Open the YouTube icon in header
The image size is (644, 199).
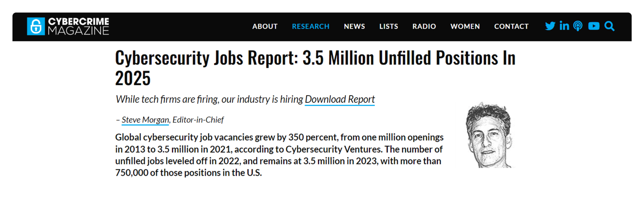coord(594,26)
